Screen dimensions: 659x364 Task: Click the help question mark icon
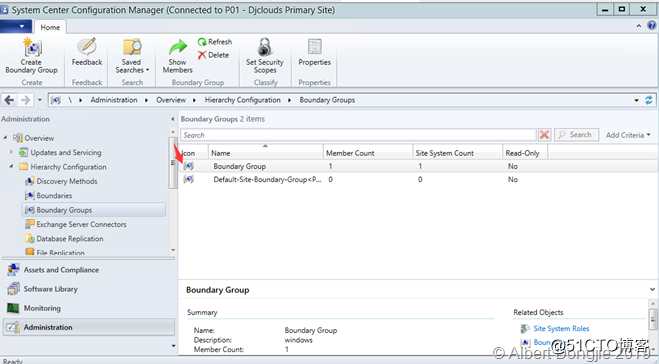click(x=652, y=26)
